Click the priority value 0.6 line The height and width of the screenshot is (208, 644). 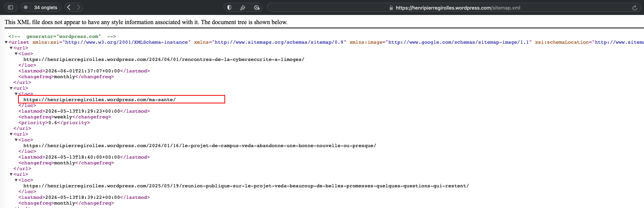[x=54, y=123]
